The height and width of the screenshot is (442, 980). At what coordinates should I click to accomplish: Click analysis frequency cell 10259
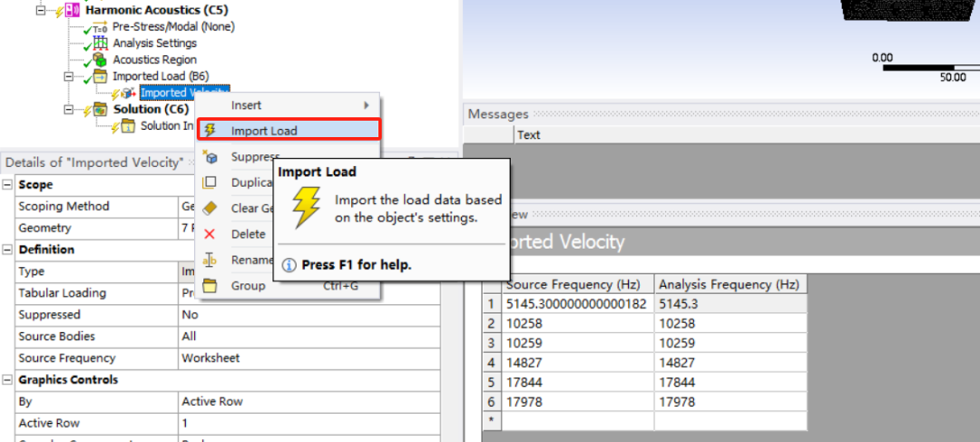click(x=730, y=343)
